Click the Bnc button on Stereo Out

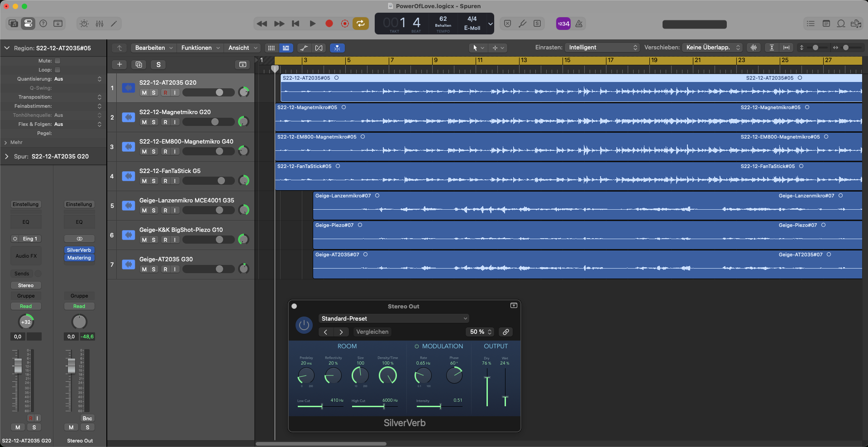87,418
